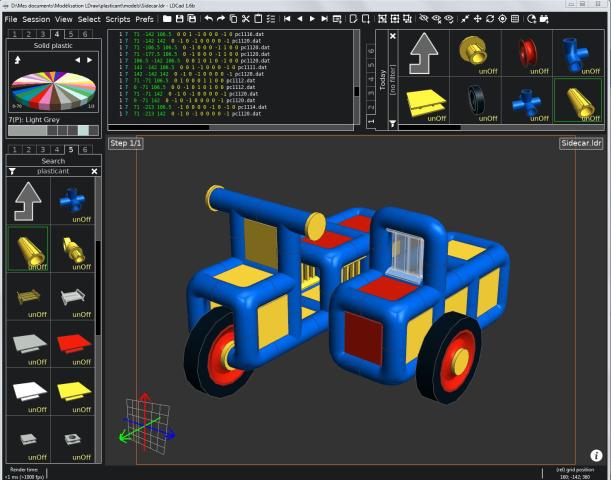Viewport: 611px width, 480px height.
Task: Open the Scripts menu
Action: (118, 19)
